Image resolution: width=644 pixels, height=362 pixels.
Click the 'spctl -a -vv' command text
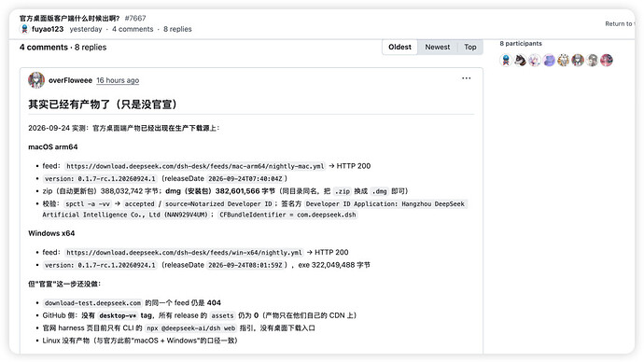pos(88,204)
